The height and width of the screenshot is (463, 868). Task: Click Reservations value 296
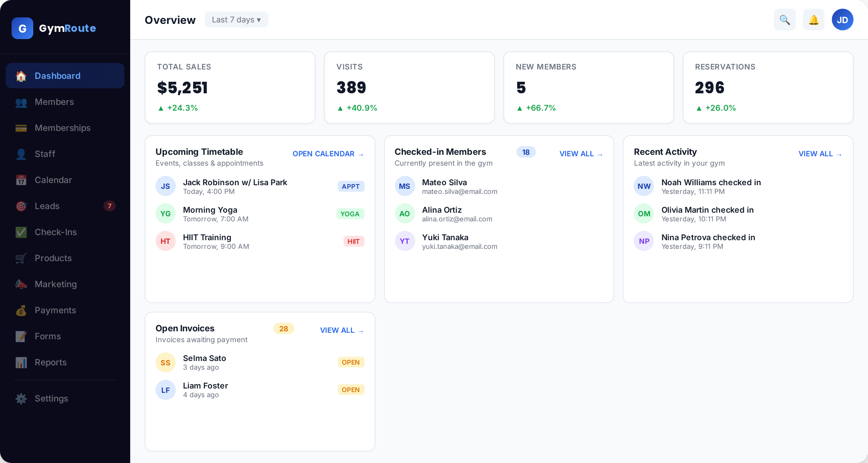710,88
